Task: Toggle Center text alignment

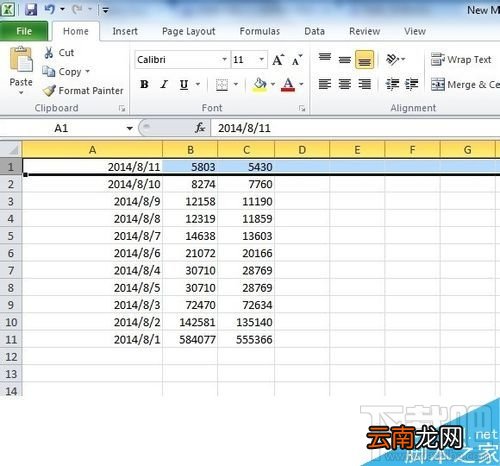Action: pos(345,84)
